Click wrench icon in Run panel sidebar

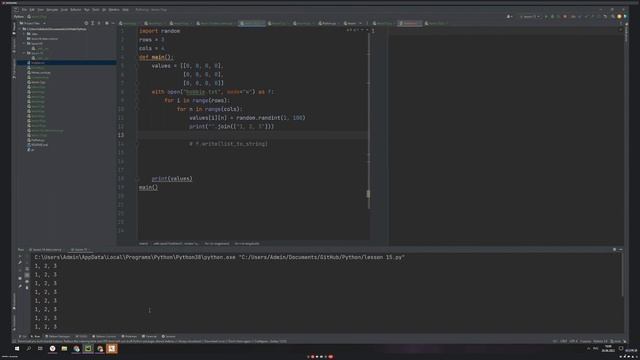[x=20, y=262]
